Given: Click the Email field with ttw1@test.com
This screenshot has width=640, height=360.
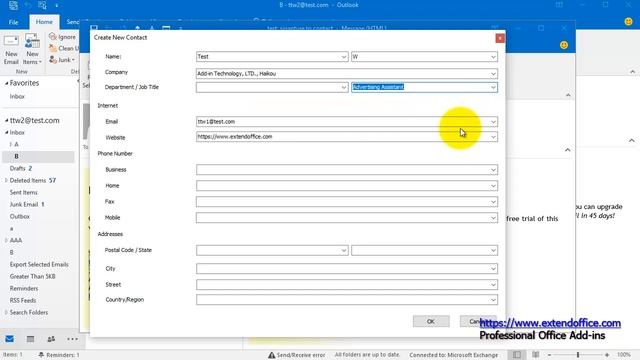Looking at the screenshot, I should coord(347,122).
